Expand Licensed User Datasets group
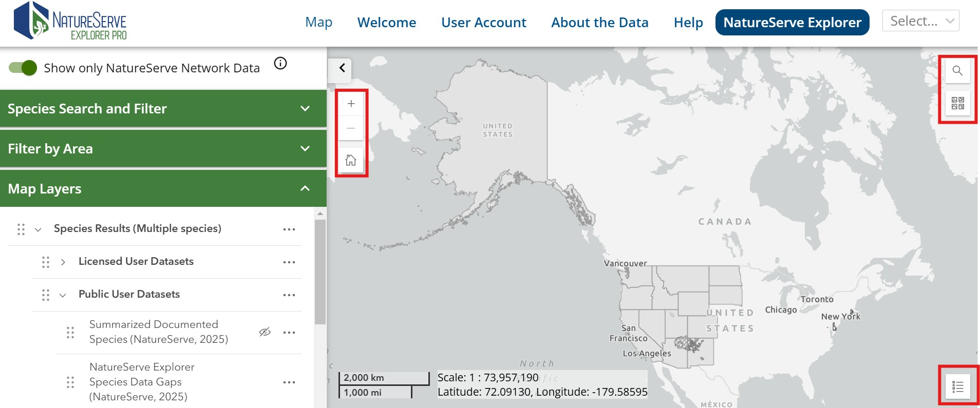The width and height of the screenshot is (980, 408). pyautogui.click(x=63, y=262)
